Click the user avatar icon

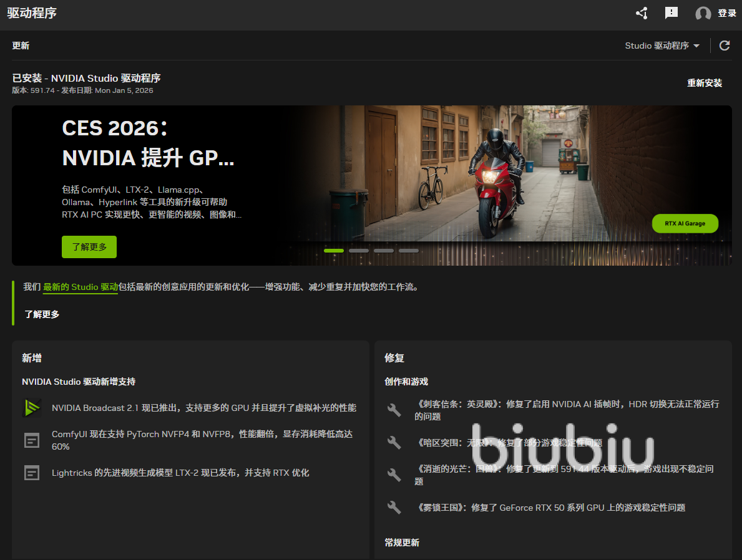point(703,14)
